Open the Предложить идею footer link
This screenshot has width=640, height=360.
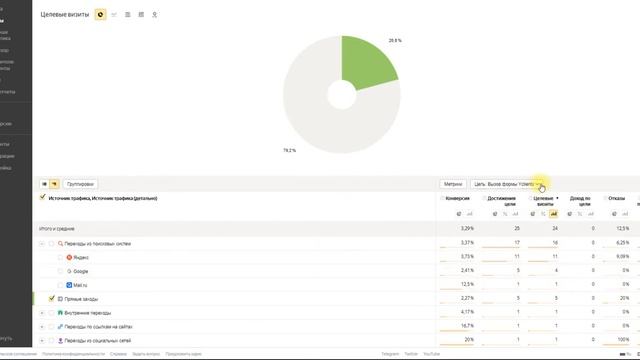(183, 354)
